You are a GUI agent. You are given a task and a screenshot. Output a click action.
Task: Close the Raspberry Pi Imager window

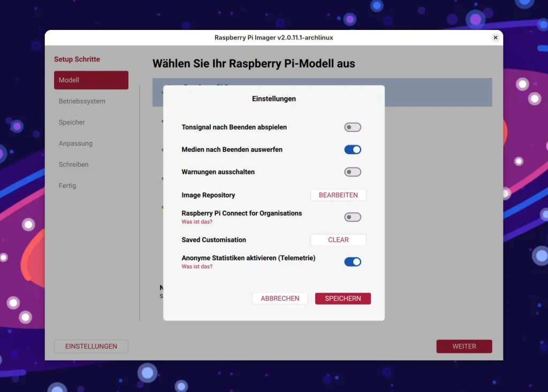pyautogui.click(x=495, y=37)
